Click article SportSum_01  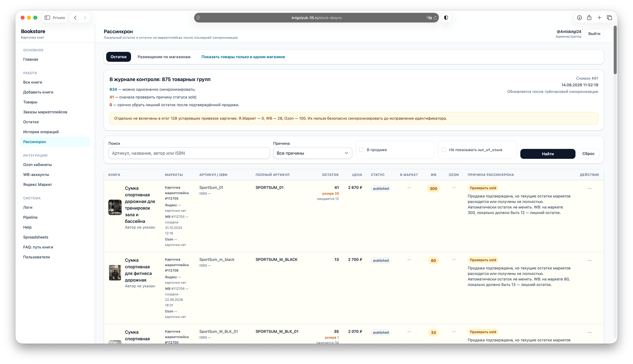pos(211,188)
